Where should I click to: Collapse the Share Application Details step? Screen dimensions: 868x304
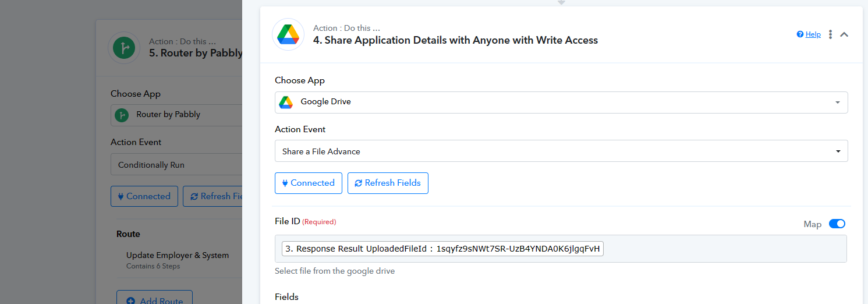844,34
